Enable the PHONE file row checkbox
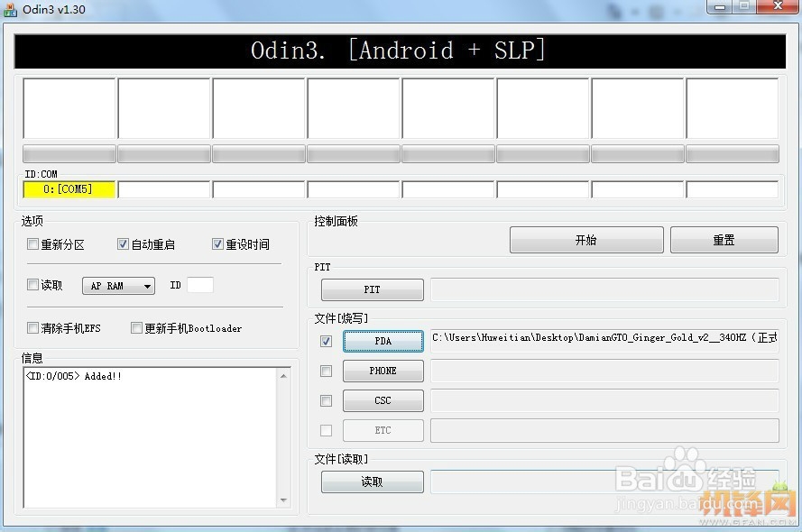Viewport: 802px width, 532px height. pos(326,371)
